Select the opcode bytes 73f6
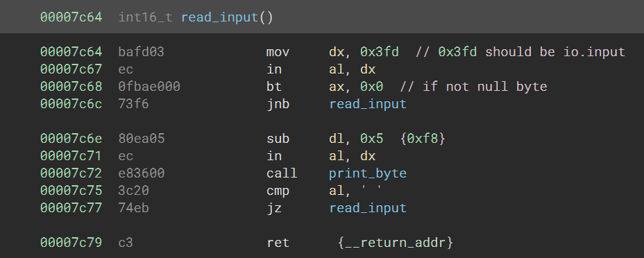Viewport: 644px width, 258px height. point(133,104)
